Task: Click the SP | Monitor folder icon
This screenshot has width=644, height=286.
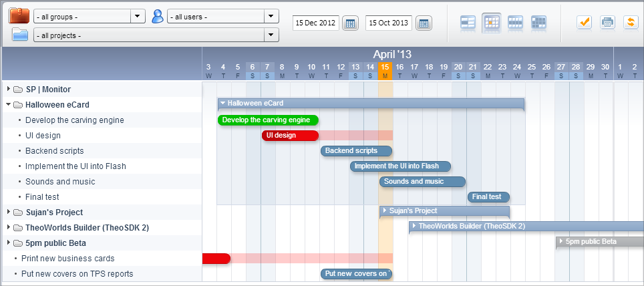Action: pyautogui.click(x=17, y=89)
